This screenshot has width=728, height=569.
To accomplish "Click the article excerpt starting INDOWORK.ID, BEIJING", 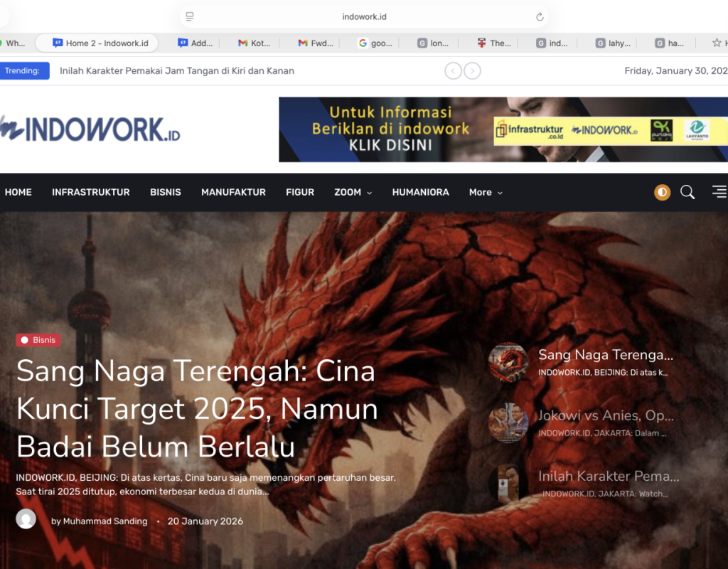I will click(205, 484).
